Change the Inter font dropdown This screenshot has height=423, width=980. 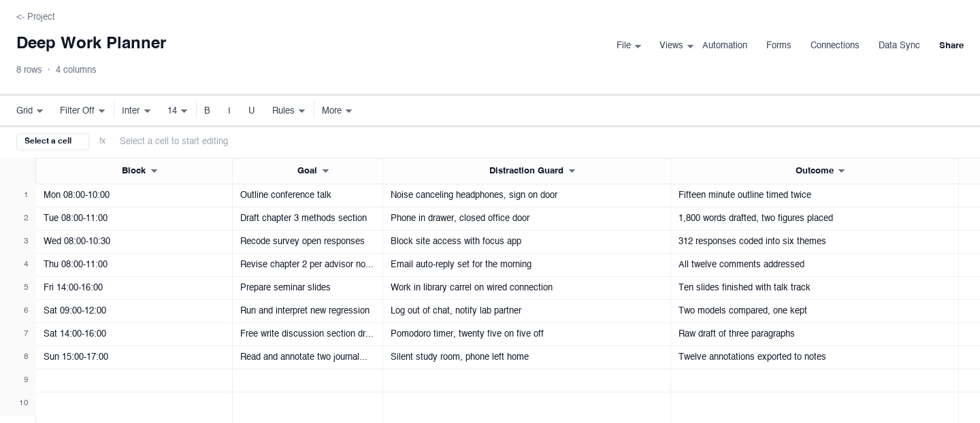coord(136,111)
